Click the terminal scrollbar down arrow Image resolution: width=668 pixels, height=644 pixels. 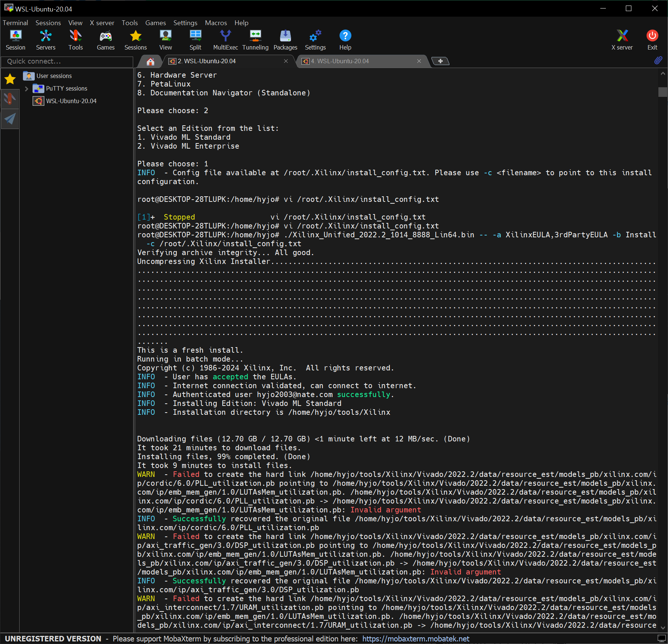coord(663,628)
